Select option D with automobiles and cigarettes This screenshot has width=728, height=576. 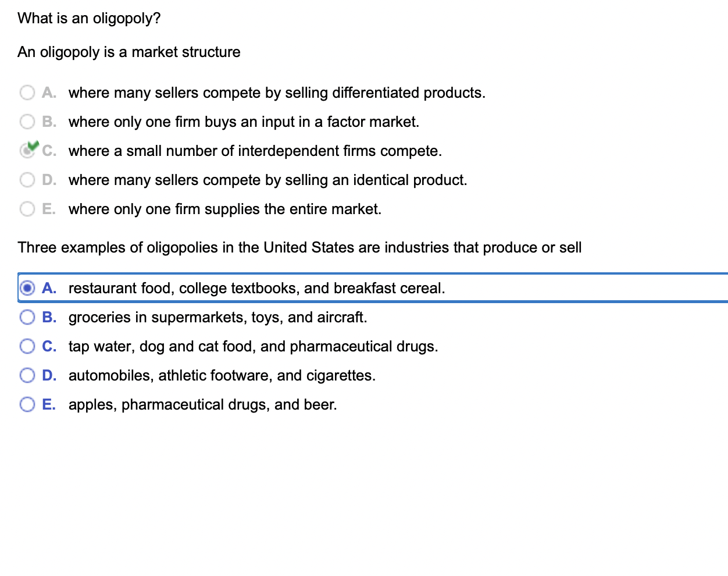coord(27,375)
